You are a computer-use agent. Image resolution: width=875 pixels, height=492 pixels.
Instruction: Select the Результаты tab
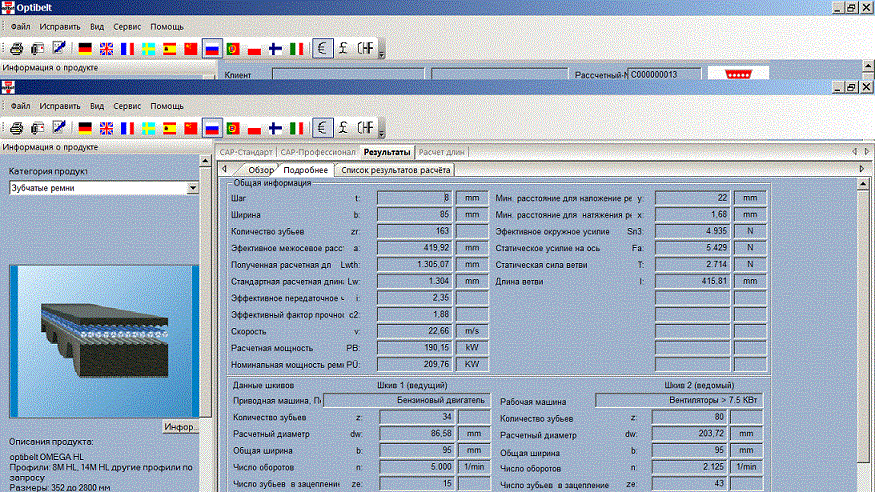(x=387, y=152)
